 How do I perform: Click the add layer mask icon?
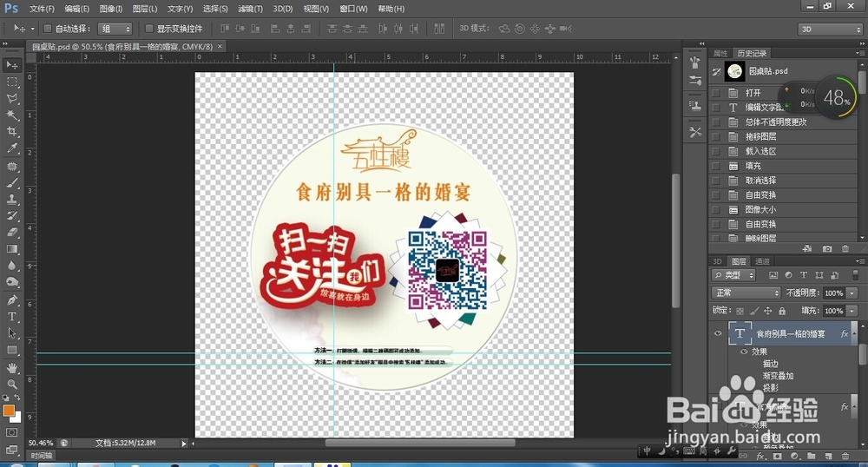coord(778,456)
